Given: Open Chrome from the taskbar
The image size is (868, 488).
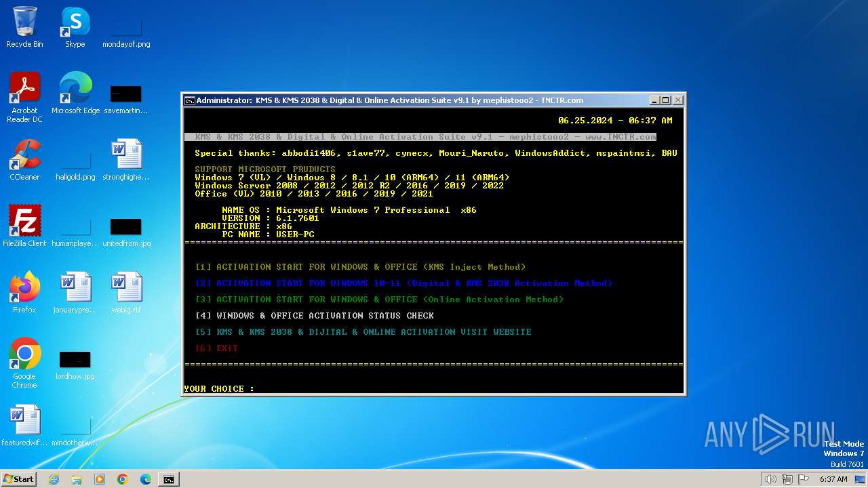Looking at the screenshot, I should [x=123, y=479].
